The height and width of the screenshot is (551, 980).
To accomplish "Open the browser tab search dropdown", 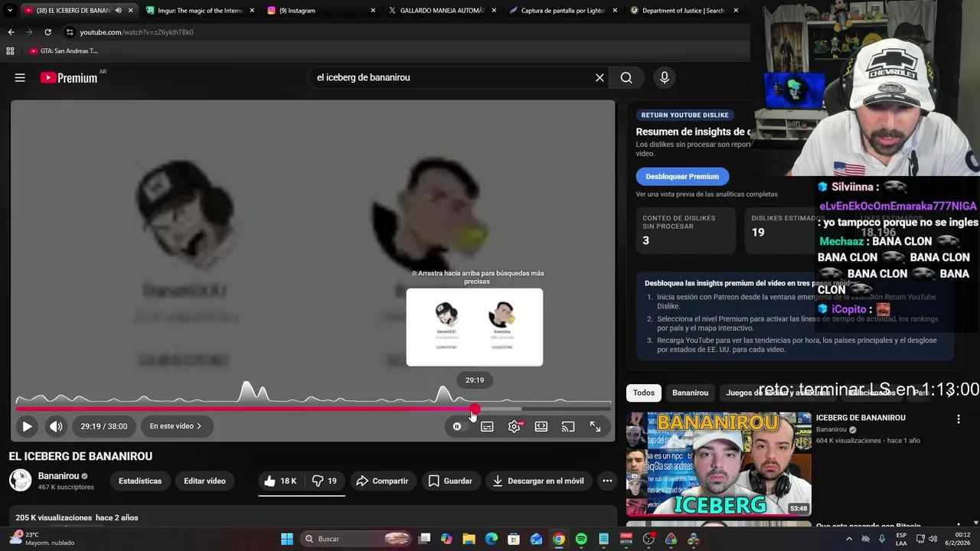I will click(9, 11).
